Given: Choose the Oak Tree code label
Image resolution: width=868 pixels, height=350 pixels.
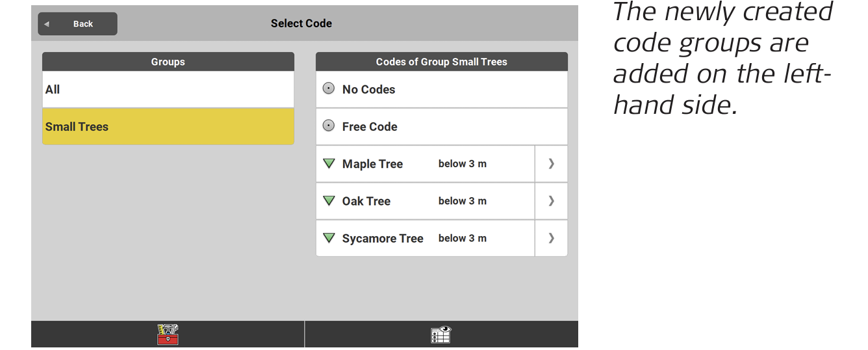Looking at the screenshot, I should (x=366, y=202).
